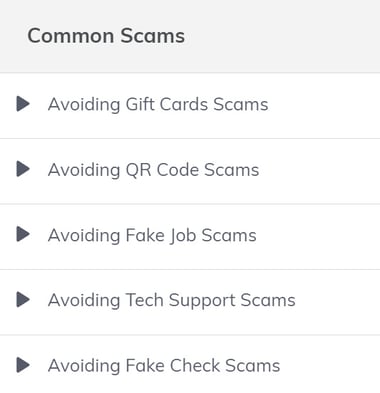The height and width of the screenshot is (393, 380).
Task: Open the Avoiding Gift Cards Scams text label
Action: click(x=158, y=104)
